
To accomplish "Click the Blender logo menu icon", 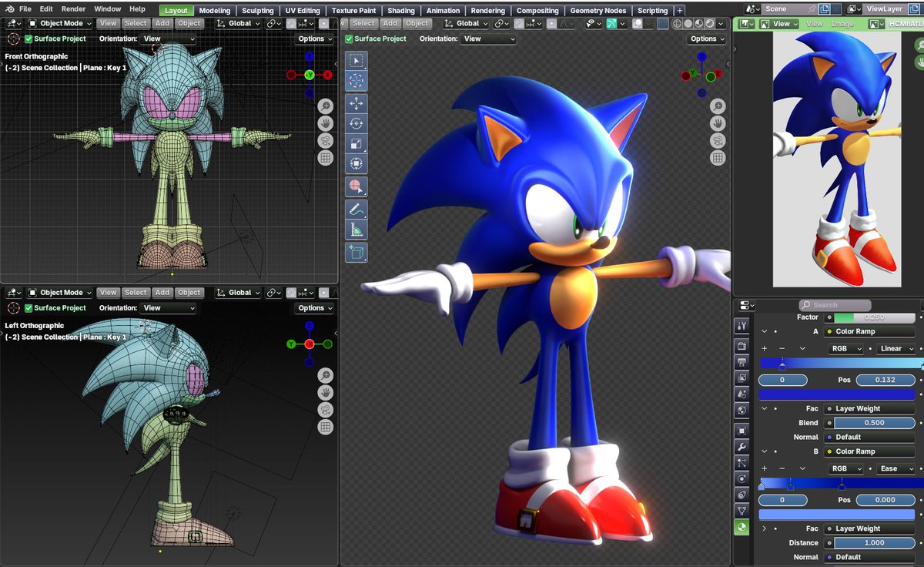I will click(x=9, y=9).
